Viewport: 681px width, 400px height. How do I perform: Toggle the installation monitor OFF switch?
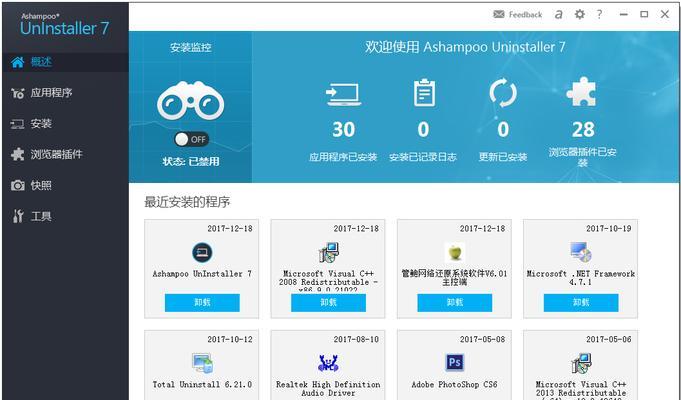pyautogui.click(x=191, y=139)
